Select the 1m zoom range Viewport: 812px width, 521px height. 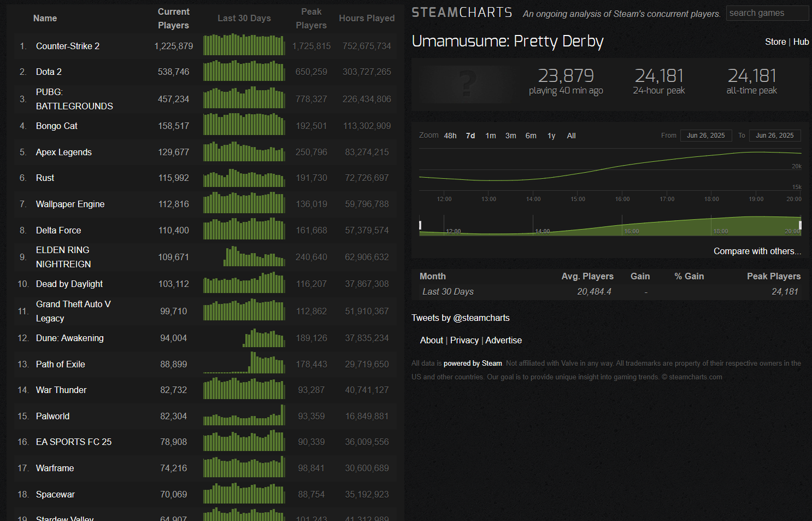point(491,136)
